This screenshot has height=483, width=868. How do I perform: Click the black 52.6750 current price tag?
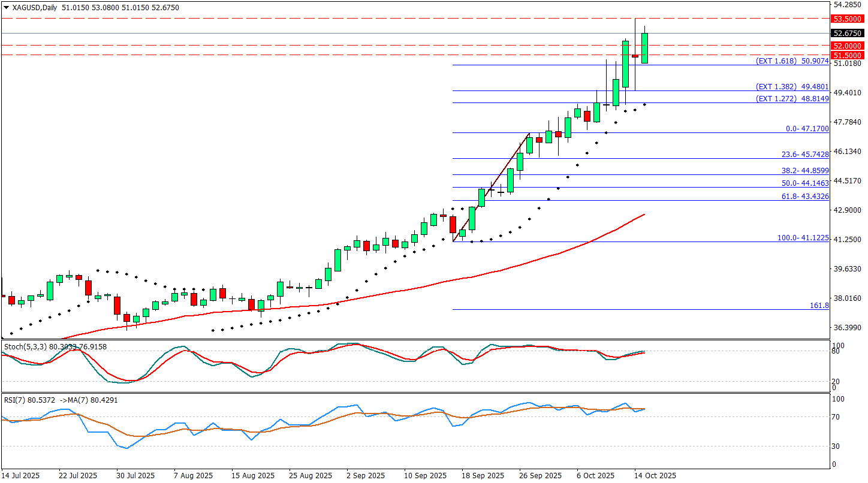(847, 34)
